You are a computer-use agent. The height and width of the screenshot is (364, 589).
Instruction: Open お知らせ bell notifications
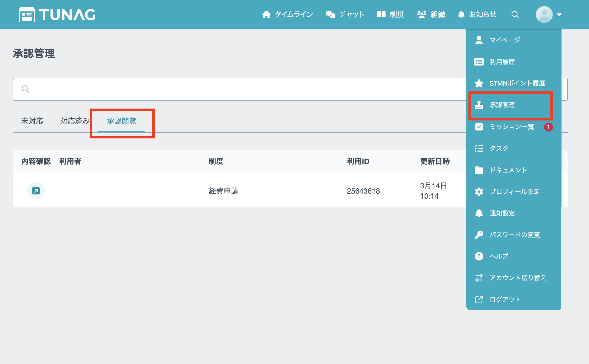pos(477,15)
